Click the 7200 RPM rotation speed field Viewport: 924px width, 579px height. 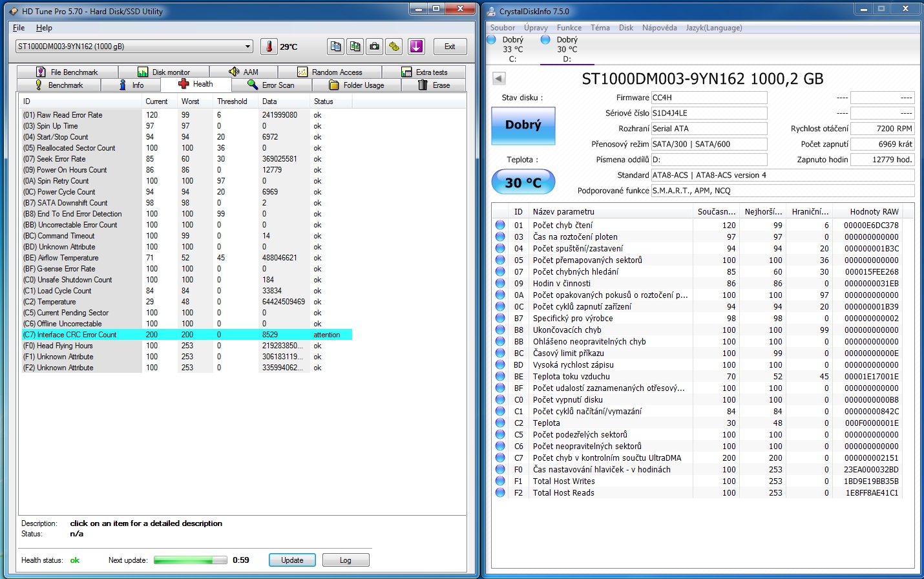[883, 129]
